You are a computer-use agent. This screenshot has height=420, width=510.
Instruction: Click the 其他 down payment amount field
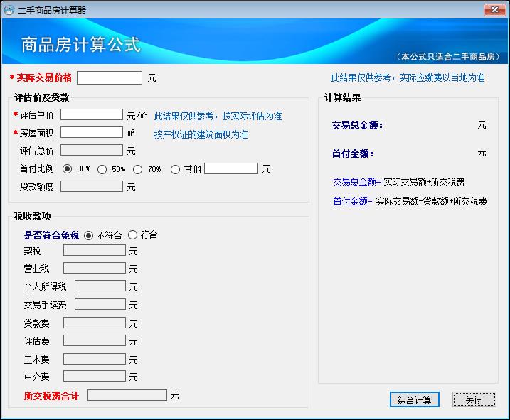tap(231, 168)
